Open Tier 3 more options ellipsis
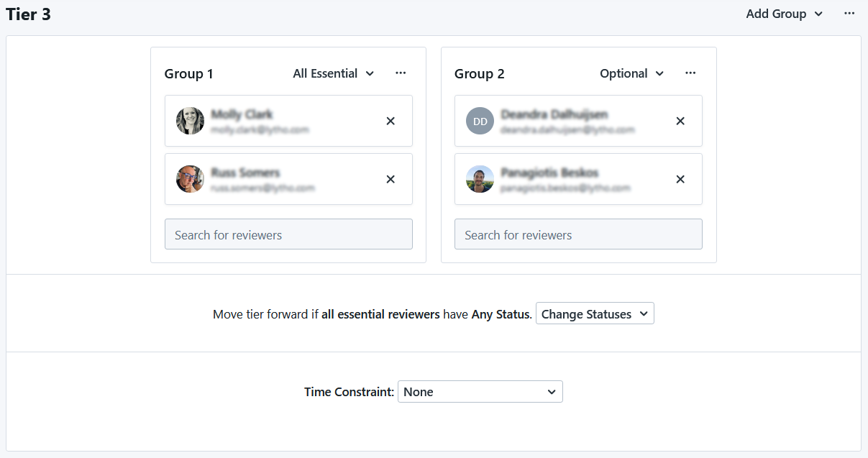 [x=849, y=13]
